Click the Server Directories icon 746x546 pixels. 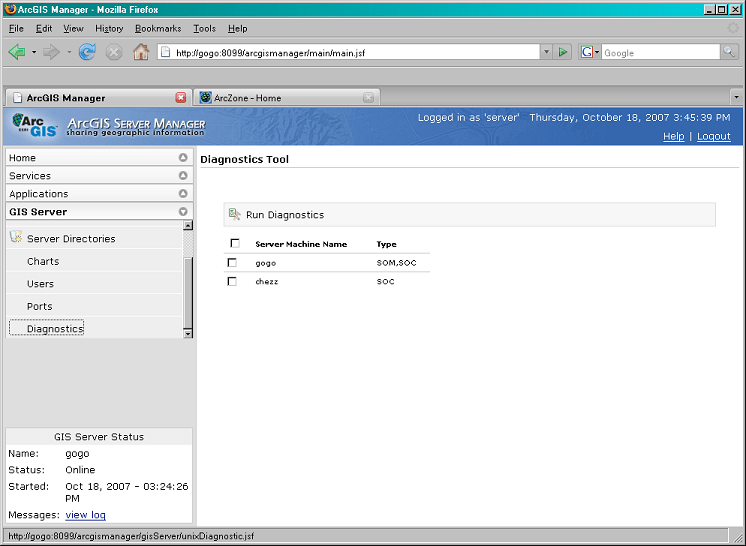pyautogui.click(x=16, y=237)
